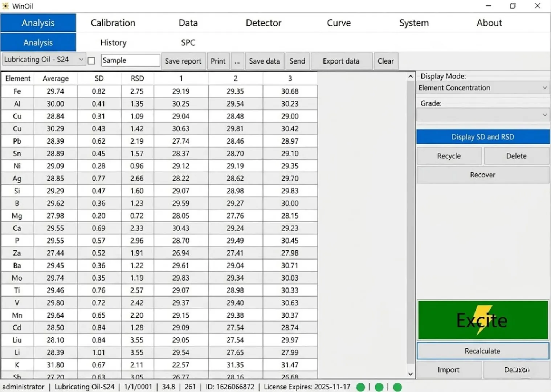Viewport: 551px width, 392px height.
Task: Select the Mn element row
Action: click(159, 315)
